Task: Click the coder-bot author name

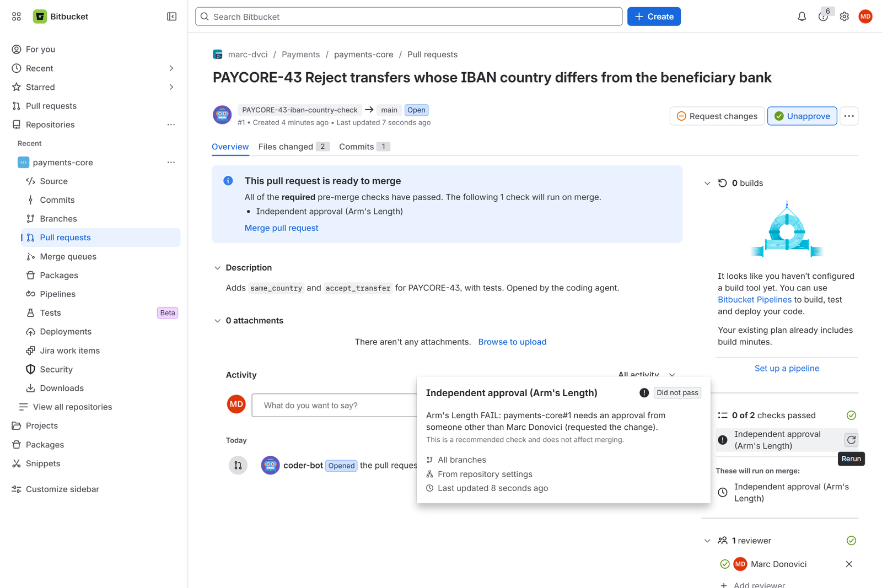Action: click(x=303, y=466)
